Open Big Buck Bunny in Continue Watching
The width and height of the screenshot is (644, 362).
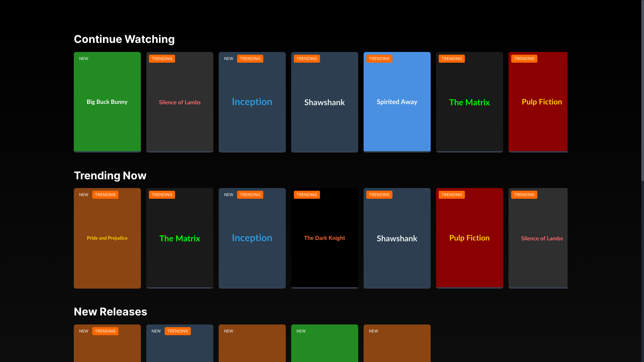pos(107,102)
